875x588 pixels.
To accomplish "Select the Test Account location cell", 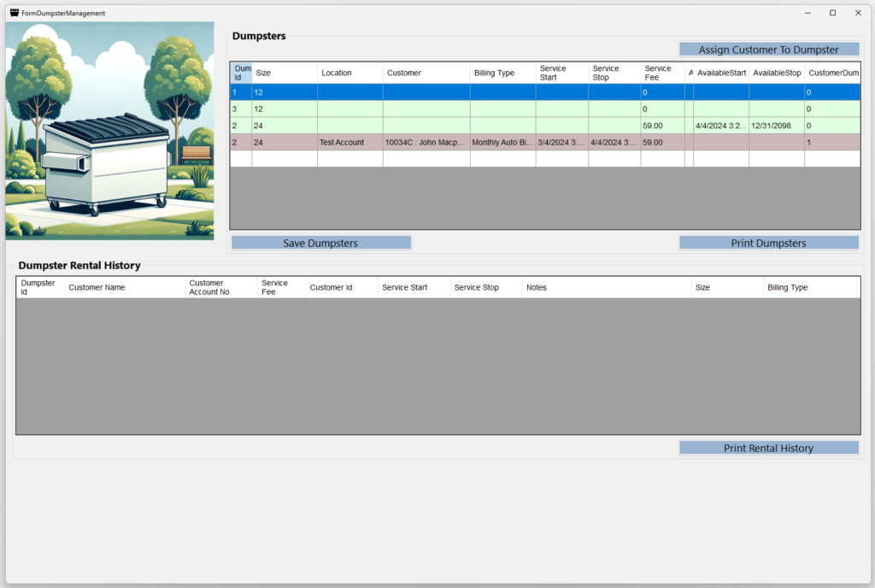I will (x=349, y=143).
